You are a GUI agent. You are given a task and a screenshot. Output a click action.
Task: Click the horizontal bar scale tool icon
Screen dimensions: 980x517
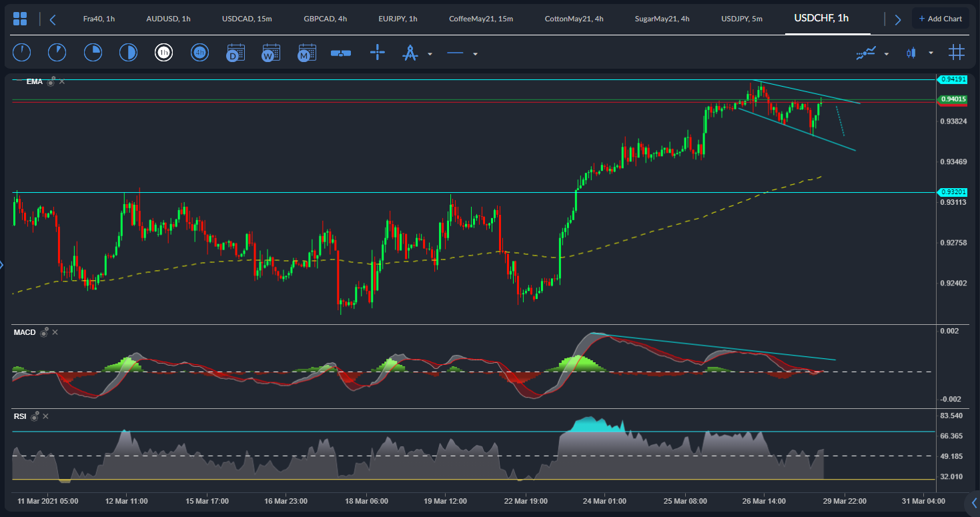click(x=341, y=53)
